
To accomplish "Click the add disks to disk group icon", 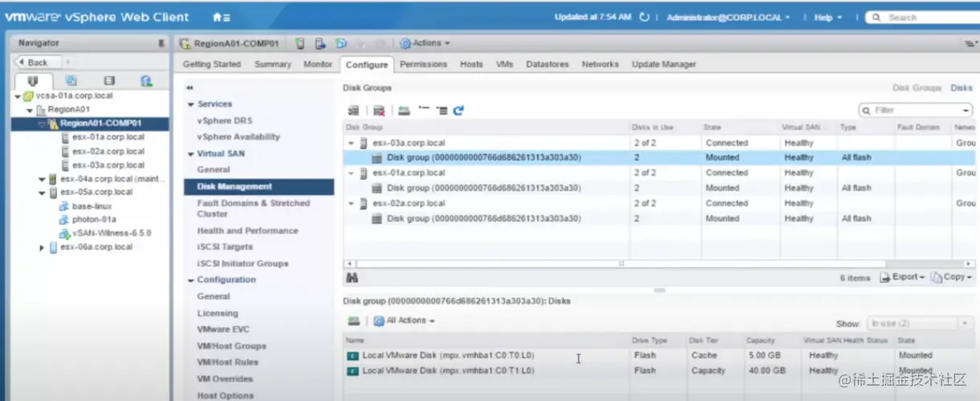I will coord(405,111).
